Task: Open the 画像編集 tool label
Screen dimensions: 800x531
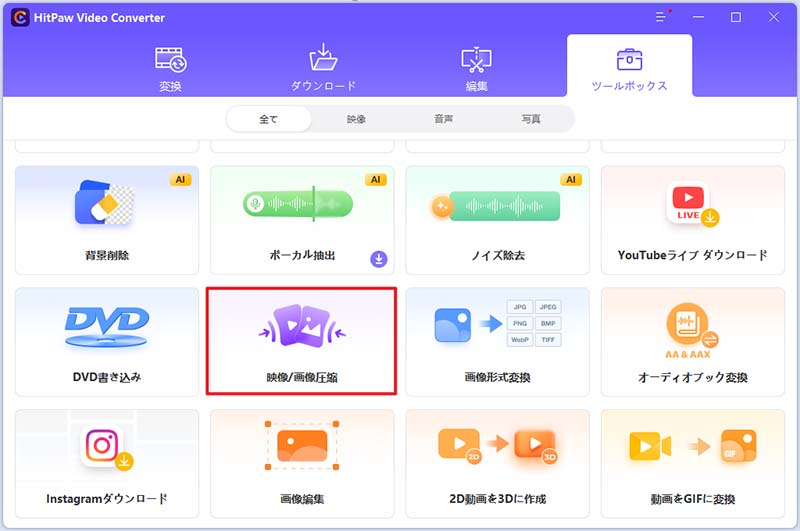Action: point(302,499)
